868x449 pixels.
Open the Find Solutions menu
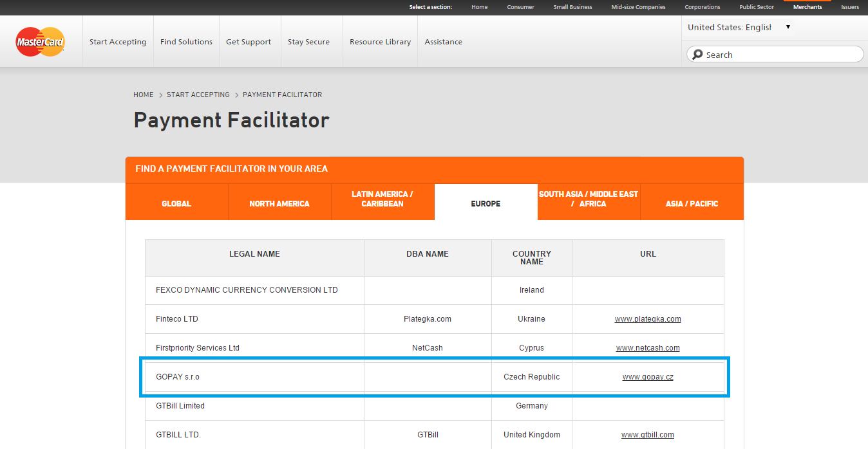tap(186, 42)
